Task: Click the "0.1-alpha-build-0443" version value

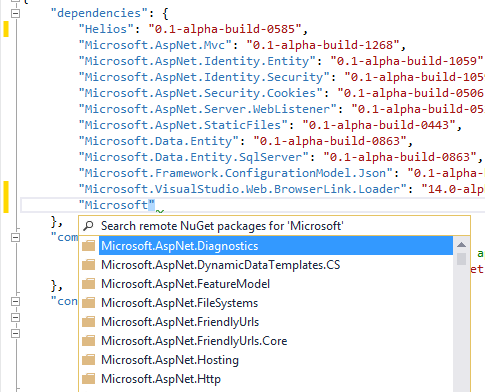Action: tap(379, 125)
